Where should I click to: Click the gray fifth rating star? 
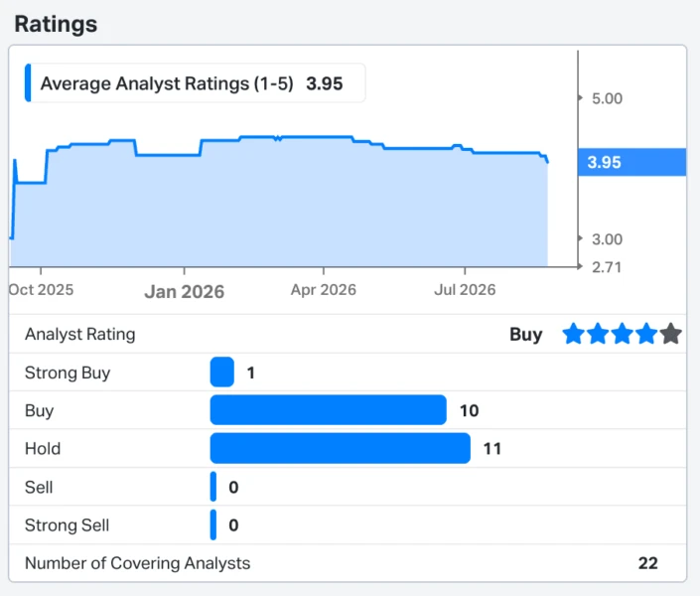[670, 334]
